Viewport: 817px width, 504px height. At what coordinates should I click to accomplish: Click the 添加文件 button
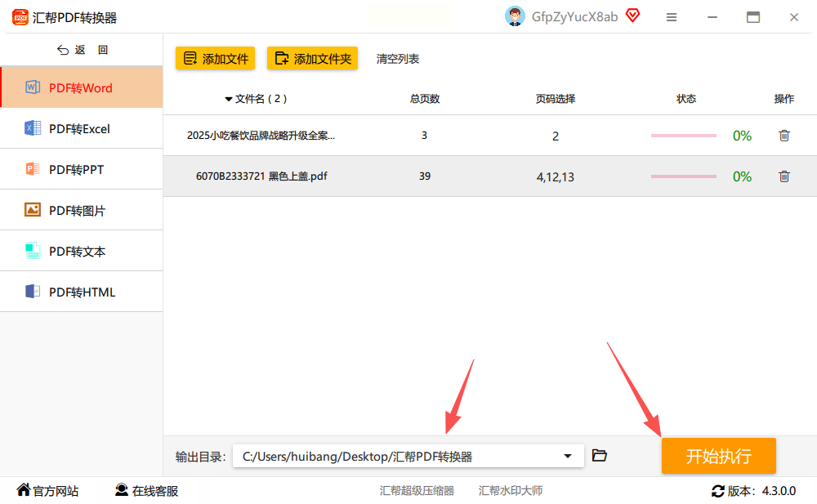pyautogui.click(x=215, y=58)
